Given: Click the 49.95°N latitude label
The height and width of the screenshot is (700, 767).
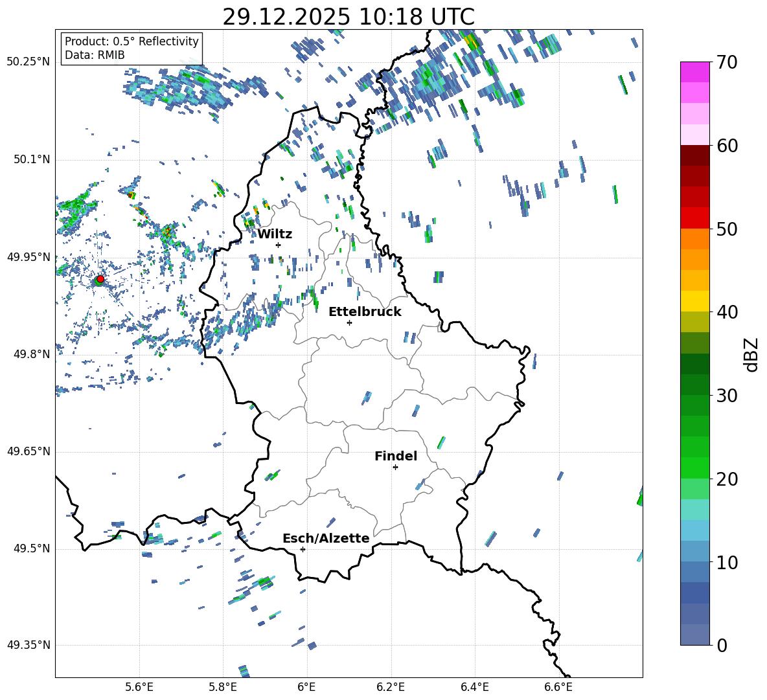Looking at the screenshot, I should (29, 257).
